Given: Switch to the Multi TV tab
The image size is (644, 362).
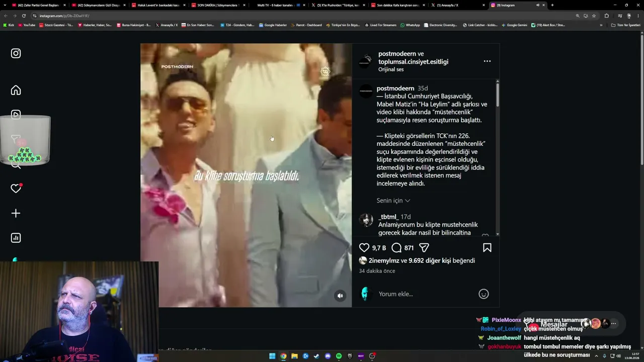Looking at the screenshot, I should click(278, 5).
